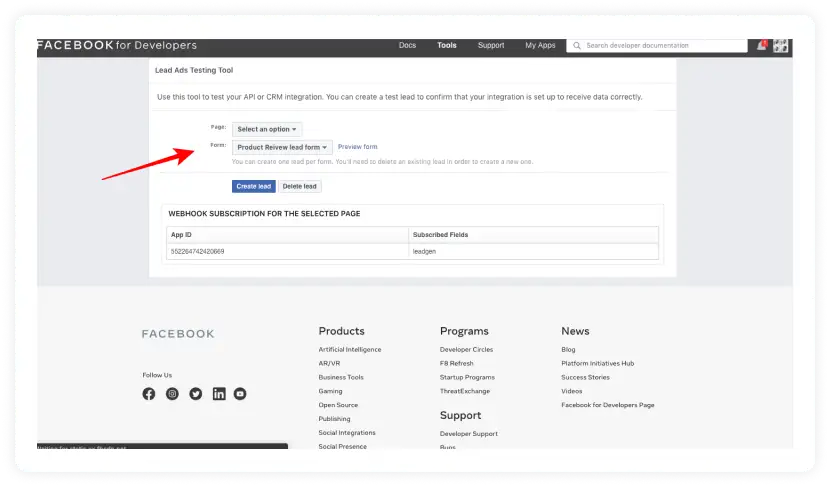
Task: Open the F8 Refresh link
Action: point(456,363)
